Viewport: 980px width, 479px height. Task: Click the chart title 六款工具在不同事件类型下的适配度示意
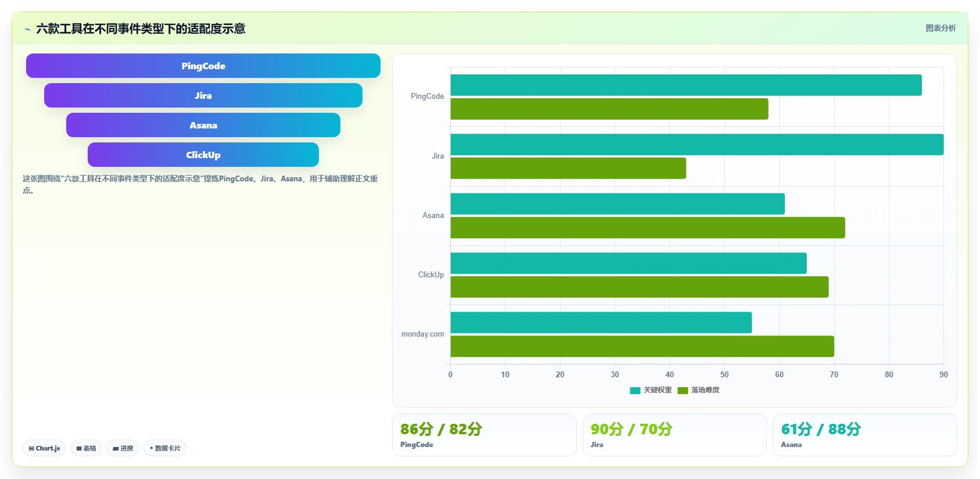pyautogui.click(x=141, y=28)
